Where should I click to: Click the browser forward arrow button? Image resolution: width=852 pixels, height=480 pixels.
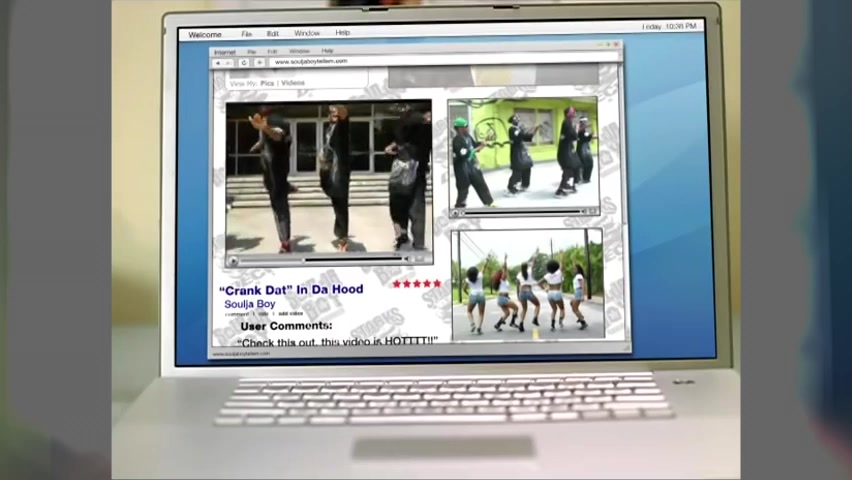(229, 63)
